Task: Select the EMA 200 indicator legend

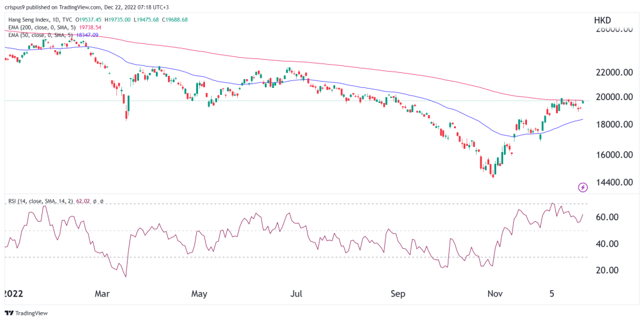Action: 44,29
